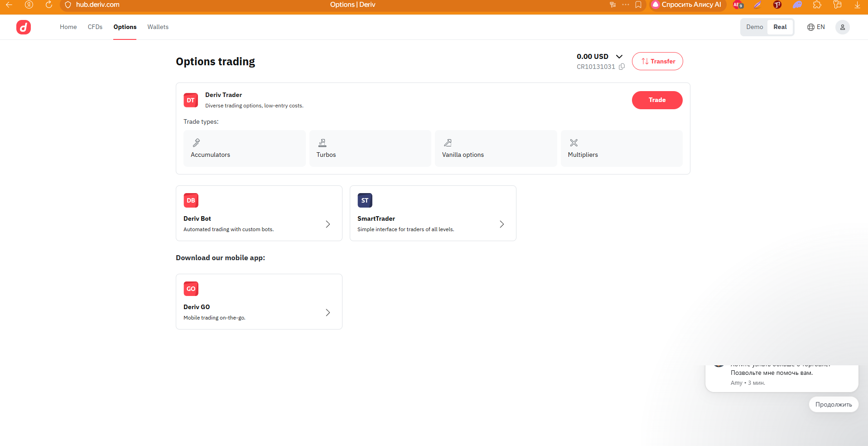Click the red Trade button
Viewport: 868px width, 446px height.
click(657, 100)
